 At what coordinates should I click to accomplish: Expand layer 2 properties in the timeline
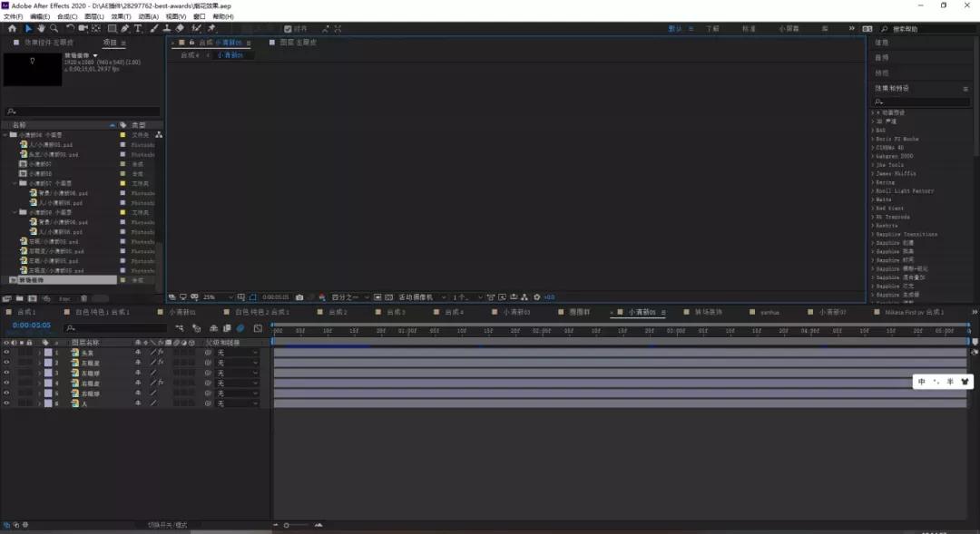click(39, 363)
